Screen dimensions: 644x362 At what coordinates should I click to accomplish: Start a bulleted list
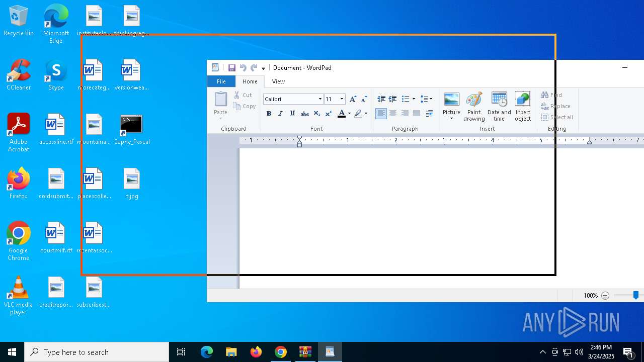tap(406, 99)
